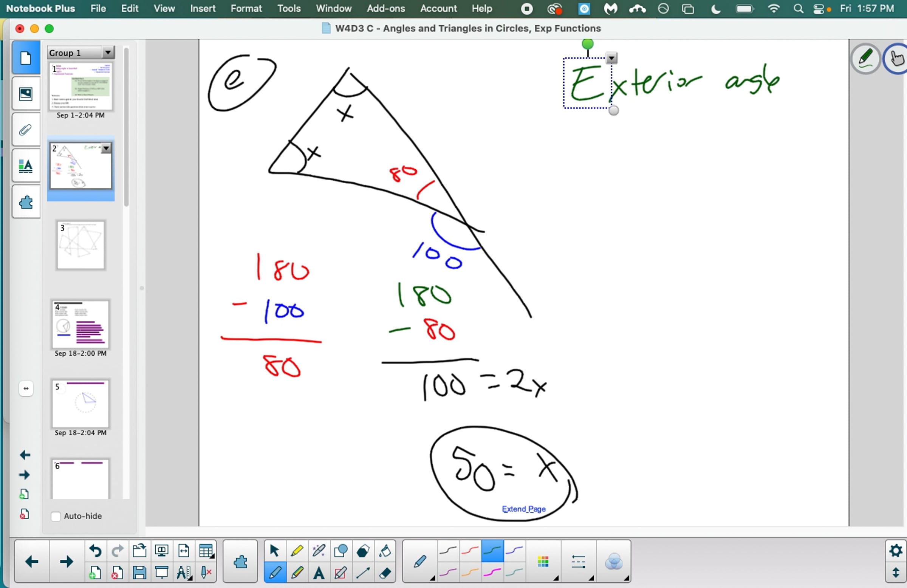Open the Group 1 dropdown
Viewport: 907px width, 588px height.
(108, 53)
